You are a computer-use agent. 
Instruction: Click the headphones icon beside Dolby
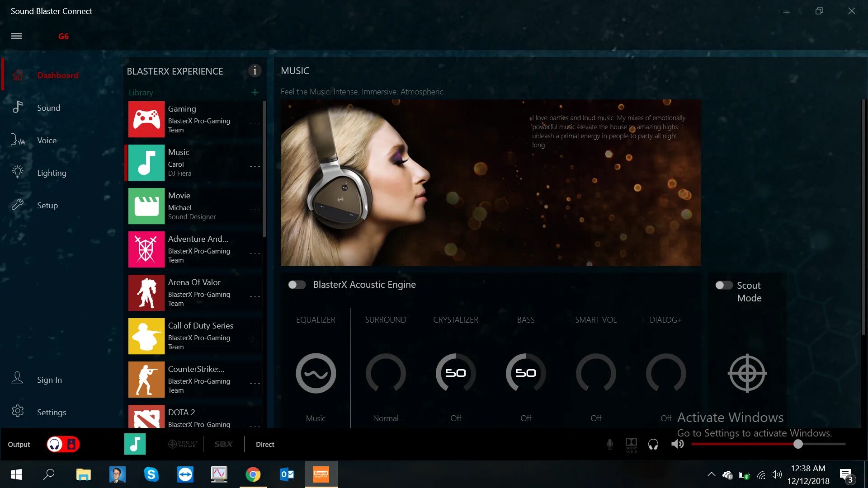tap(653, 444)
